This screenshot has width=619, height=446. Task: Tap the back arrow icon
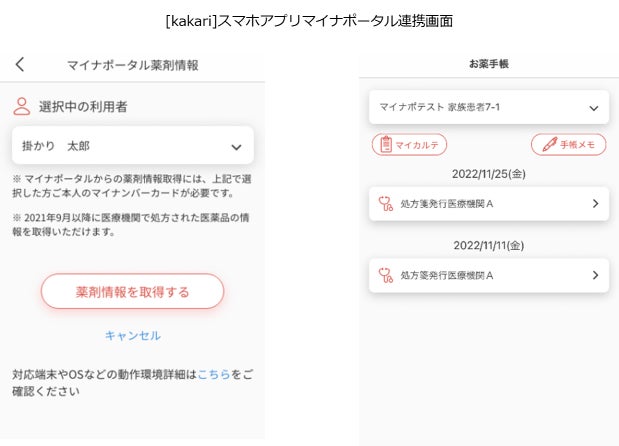[x=20, y=65]
